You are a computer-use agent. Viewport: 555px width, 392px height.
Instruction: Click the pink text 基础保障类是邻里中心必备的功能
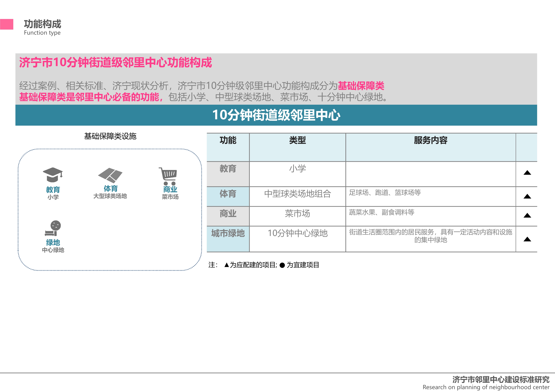[89, 97]
